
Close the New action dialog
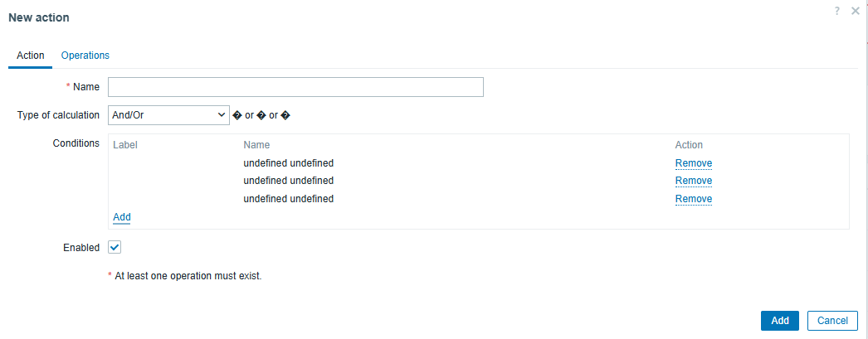[856, 12]
